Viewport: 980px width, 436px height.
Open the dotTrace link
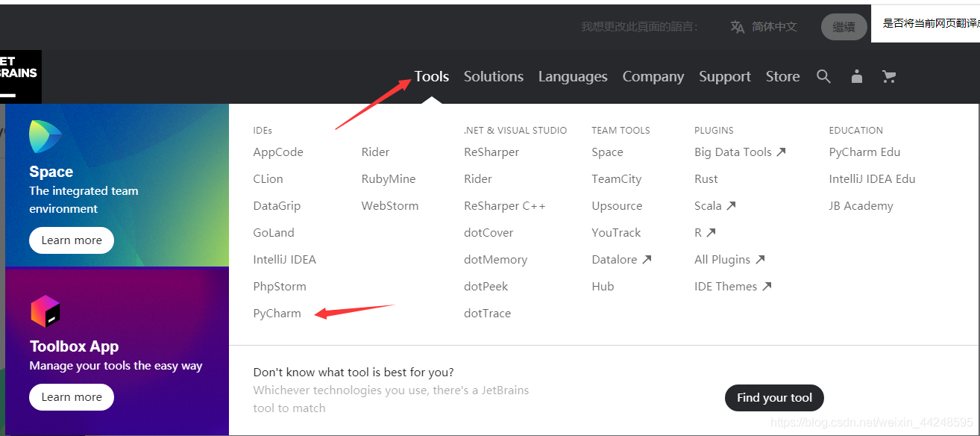[x=487, y=314]
